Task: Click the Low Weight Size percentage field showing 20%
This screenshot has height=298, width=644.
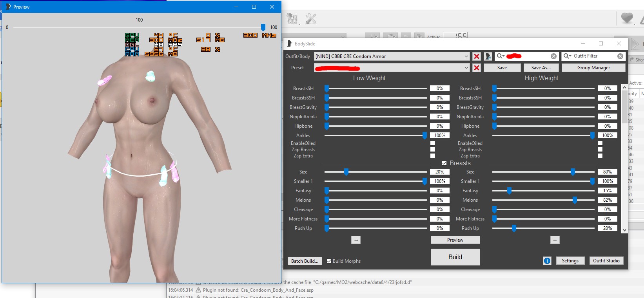Action: pos(440,172)
